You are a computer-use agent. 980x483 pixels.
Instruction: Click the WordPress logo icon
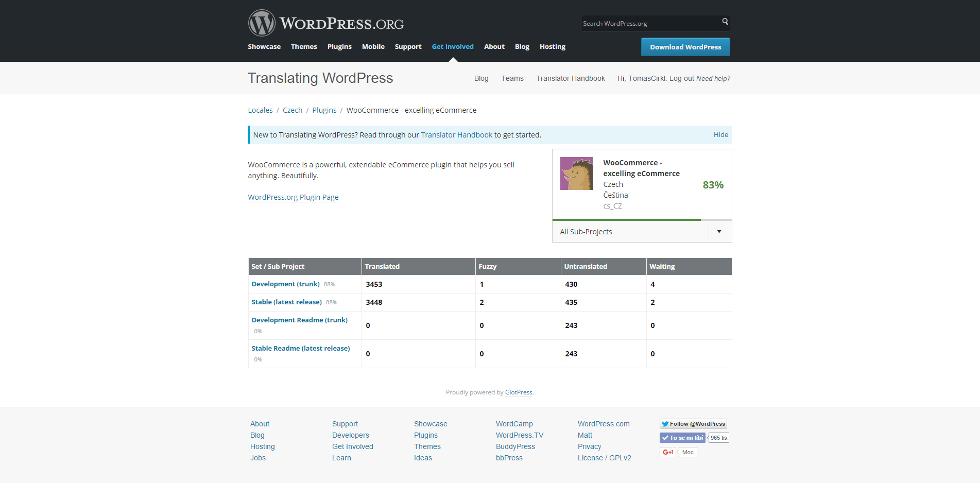[x=262, y=23]
